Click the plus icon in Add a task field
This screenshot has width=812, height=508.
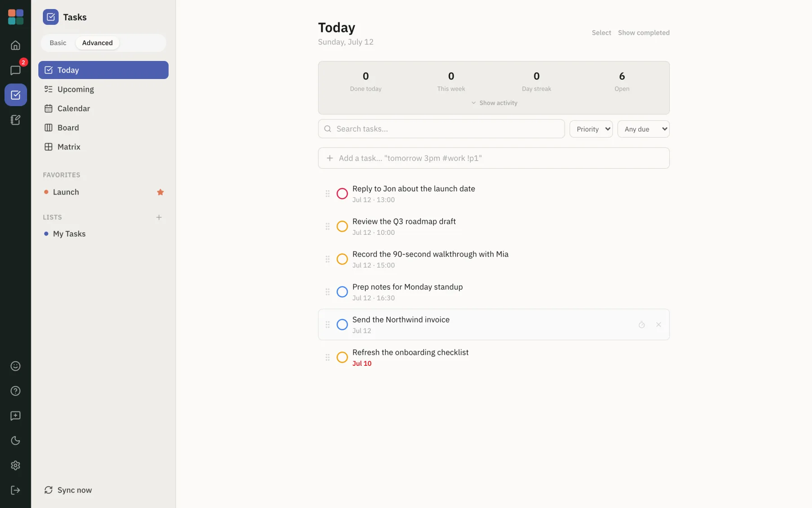coord(330,158)
